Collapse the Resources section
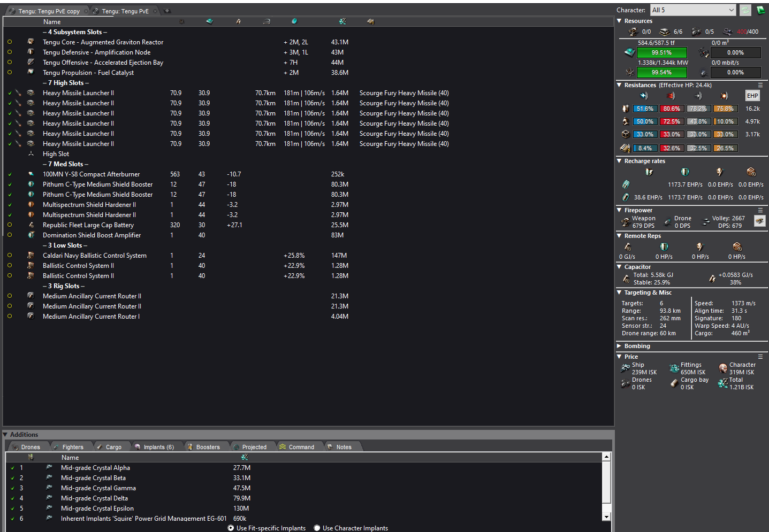 click(619, 21)
